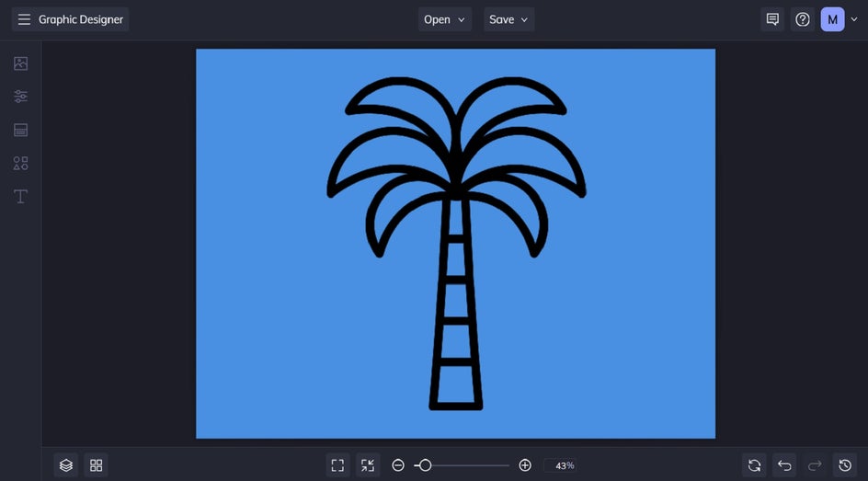Zoom out with the minus button
This screenshot has height=481, width=868.
click(398, 465)
